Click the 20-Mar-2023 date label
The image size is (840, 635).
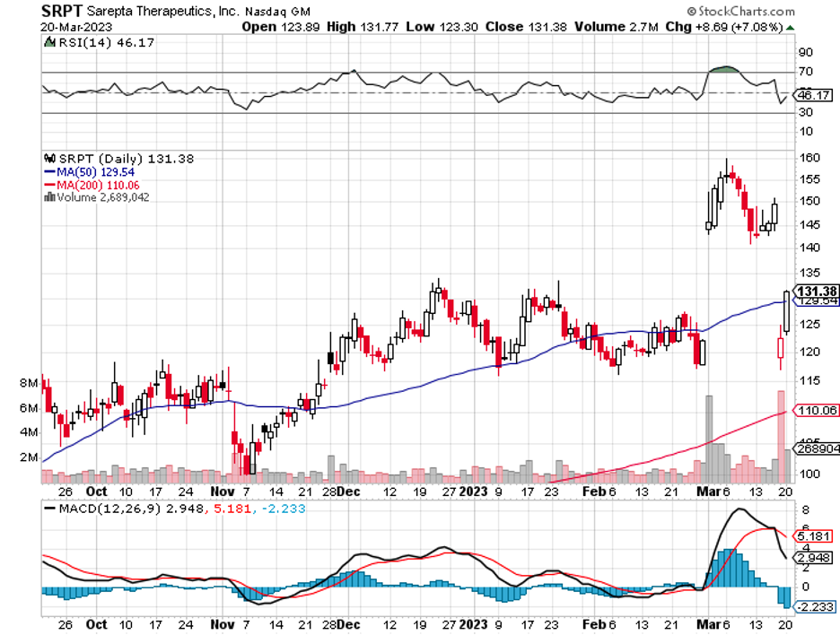(x=76, y=27)
